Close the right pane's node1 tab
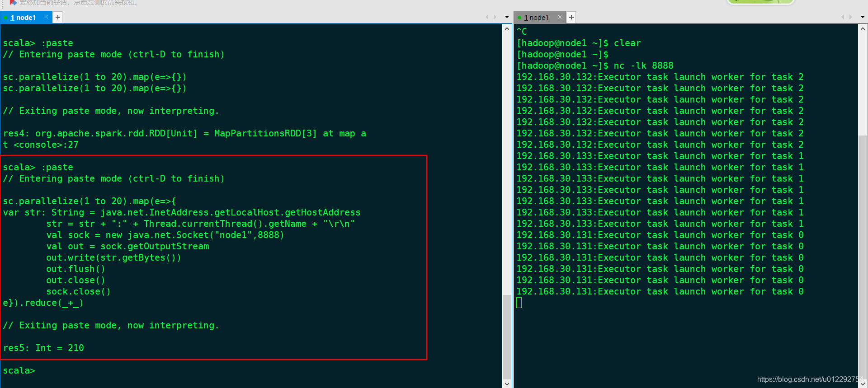This screenshot has width=868, height=388. coord(560,17)
